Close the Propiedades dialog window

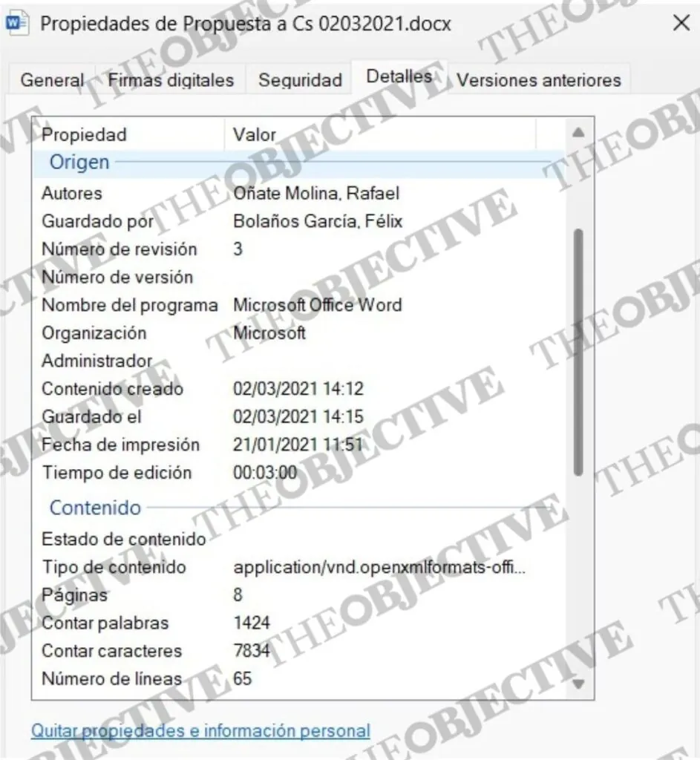tap(681, 23)
